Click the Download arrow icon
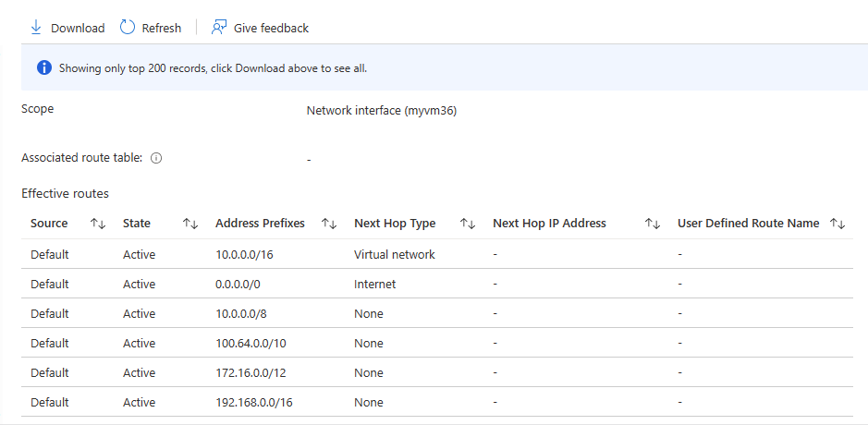This screenshot has width=868, height=425. tap(36, 28)
